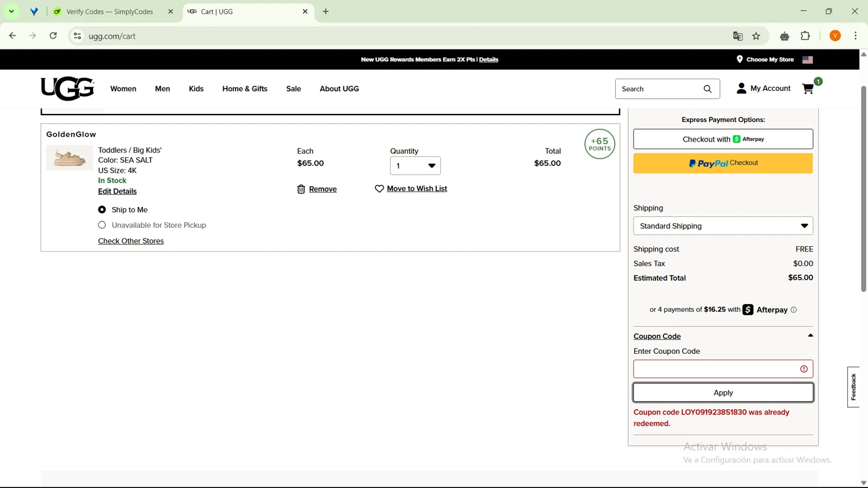868x488 pixels.
Task: Open the Quantity dropdown
Action: click(415, 166)
